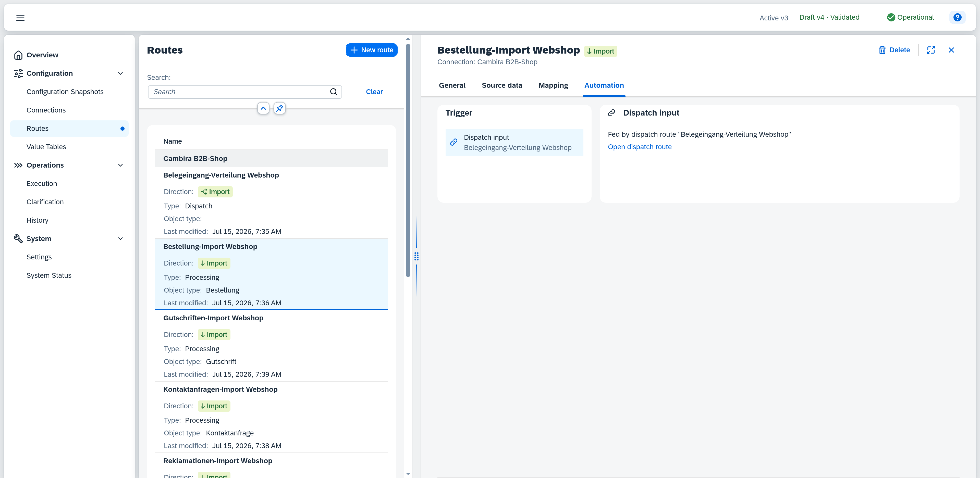Viewport: 980px width, 478px height.
Task: Open System Status page
Action: coord(69,275)
